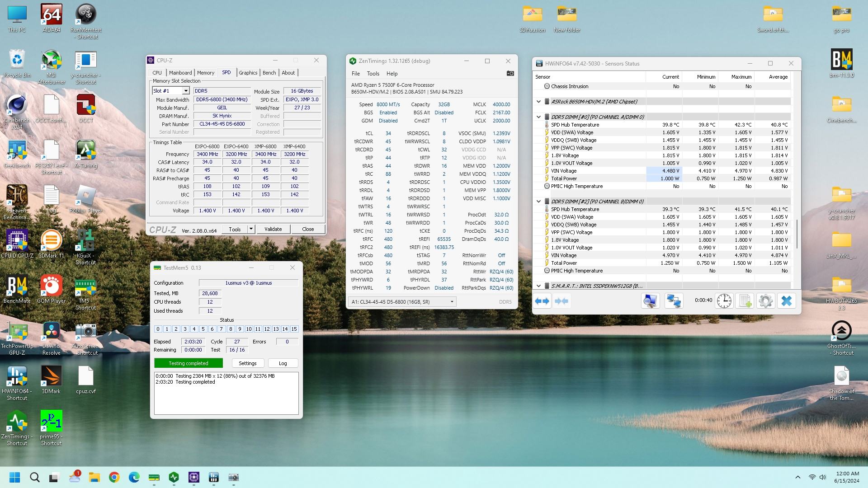This screenshot has width=868, height=488.
Task: Click the ZenTimings screenshot camera icon
Action: [x=510, y=73]
